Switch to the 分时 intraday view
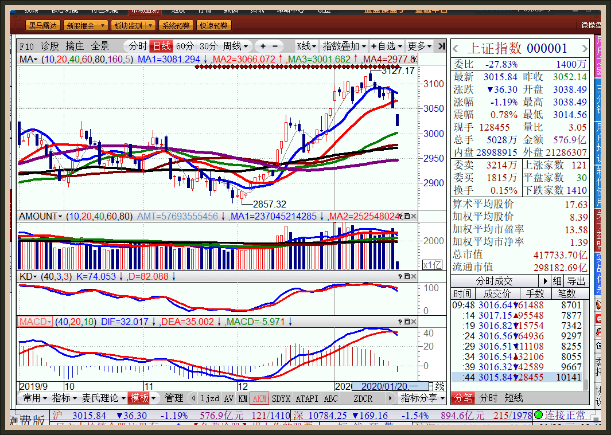Screen dimensions: 611x435 coord(138,46)
